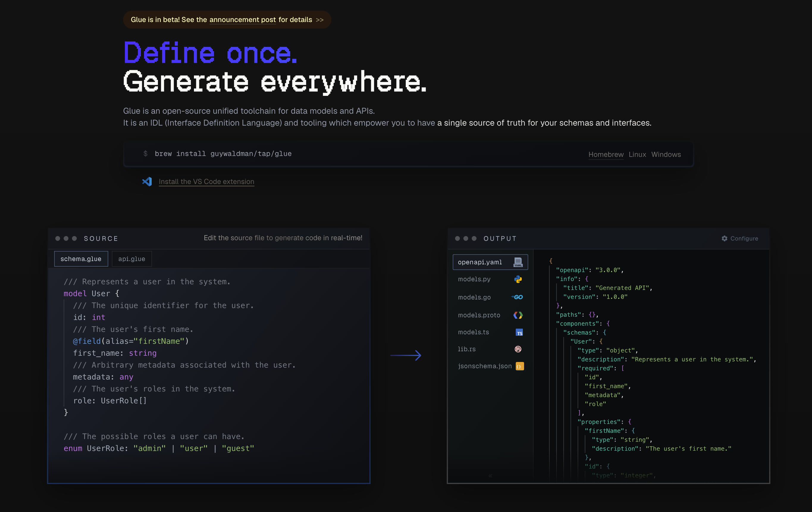Click the Configure gear icon
This screenshot has height=512, width=812.
[x=724, y=239]
